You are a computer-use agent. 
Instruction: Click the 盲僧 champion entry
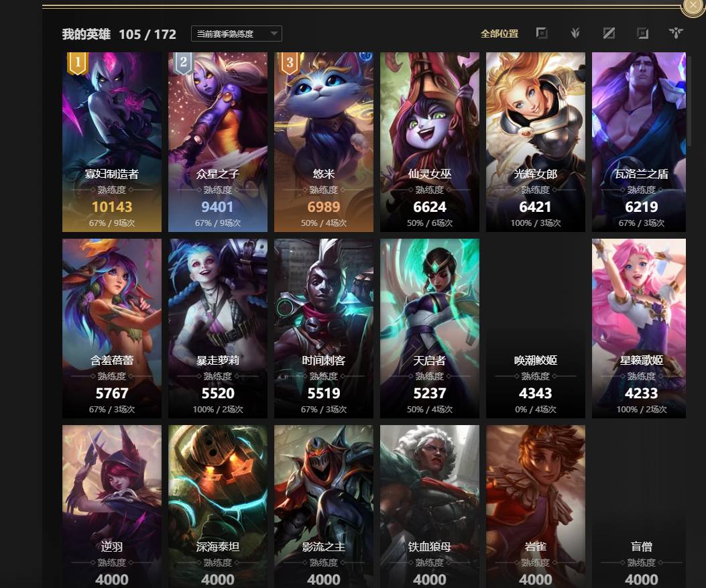coord(639,506)
